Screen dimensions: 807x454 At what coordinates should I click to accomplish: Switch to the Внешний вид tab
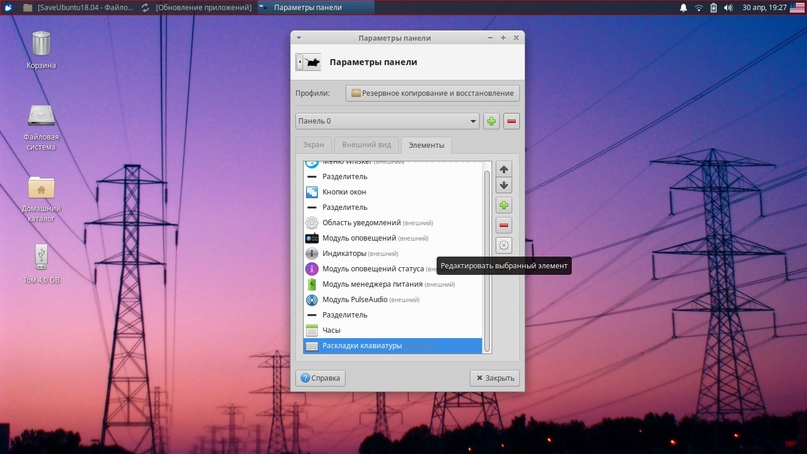[366, 145]
